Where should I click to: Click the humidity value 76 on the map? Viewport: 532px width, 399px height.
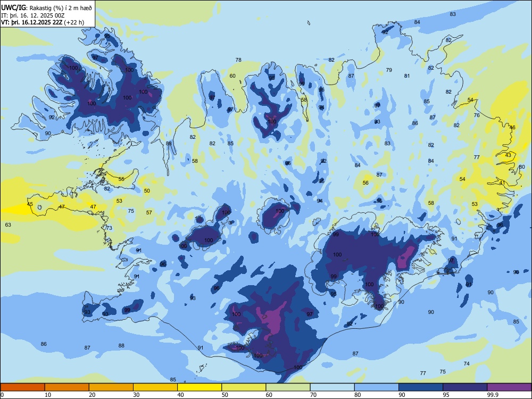(477, 115)
